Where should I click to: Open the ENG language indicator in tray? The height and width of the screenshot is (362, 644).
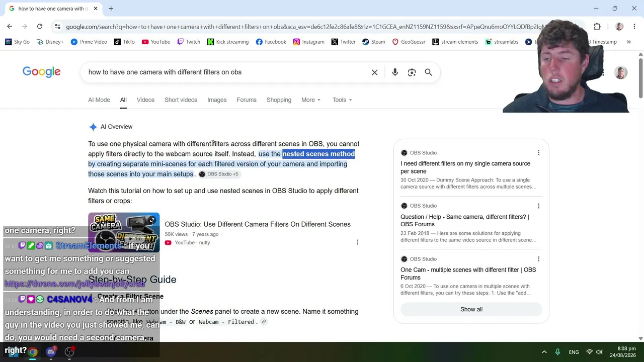[574, 352]
